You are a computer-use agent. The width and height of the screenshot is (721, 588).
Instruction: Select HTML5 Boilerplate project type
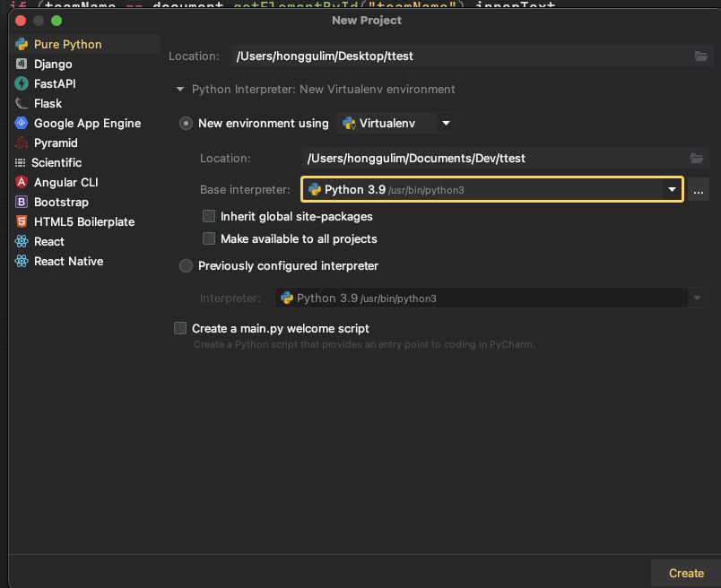(x=85, y=221)
